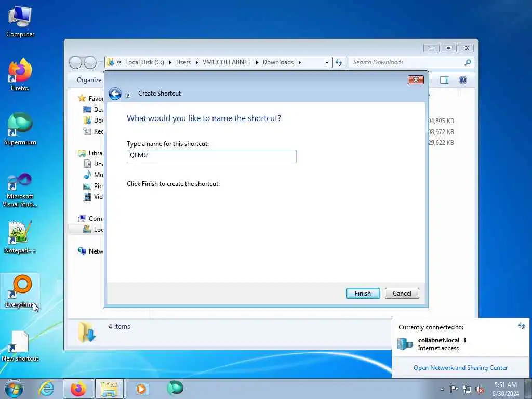Show hidden tray icons arrow
532x399 pixels.
[442, 389]
